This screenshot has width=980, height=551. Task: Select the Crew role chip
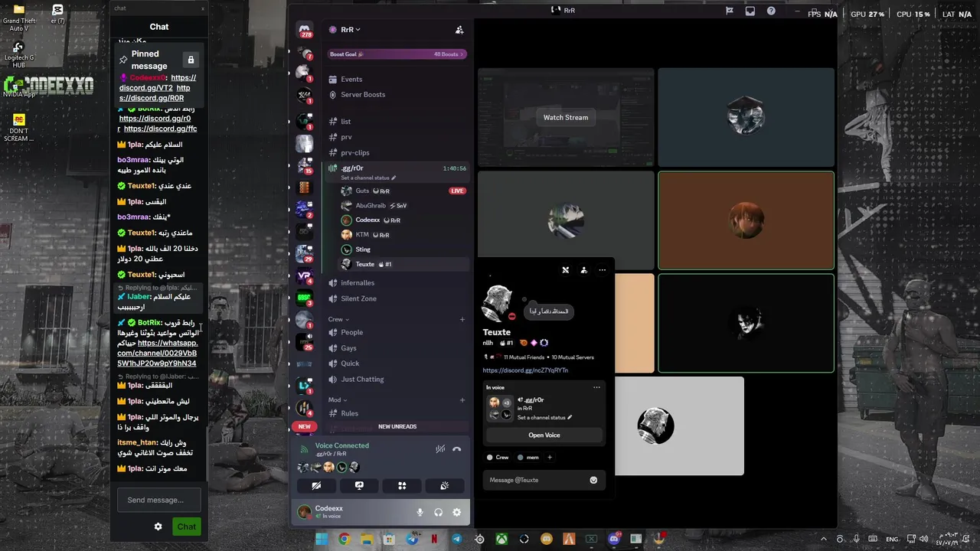(x=498, y=458)
